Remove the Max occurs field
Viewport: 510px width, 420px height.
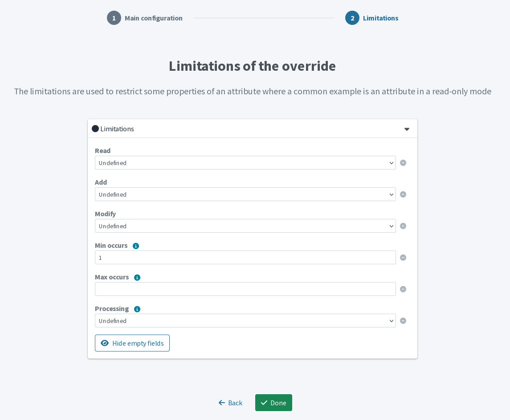(x=403, y=289)
